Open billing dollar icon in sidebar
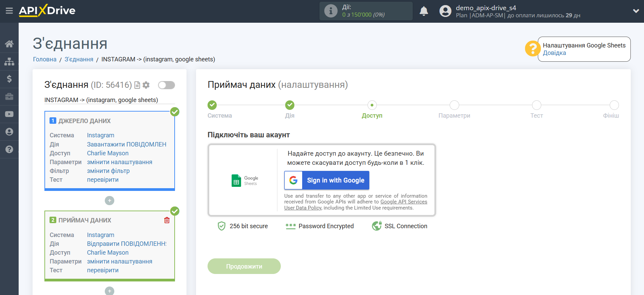 tap(9, 79)
